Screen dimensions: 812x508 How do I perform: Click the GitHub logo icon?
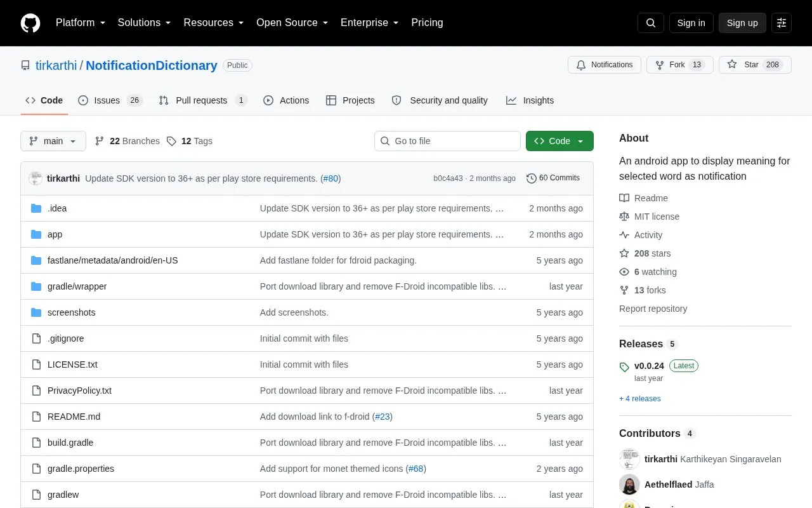point(30,23)
